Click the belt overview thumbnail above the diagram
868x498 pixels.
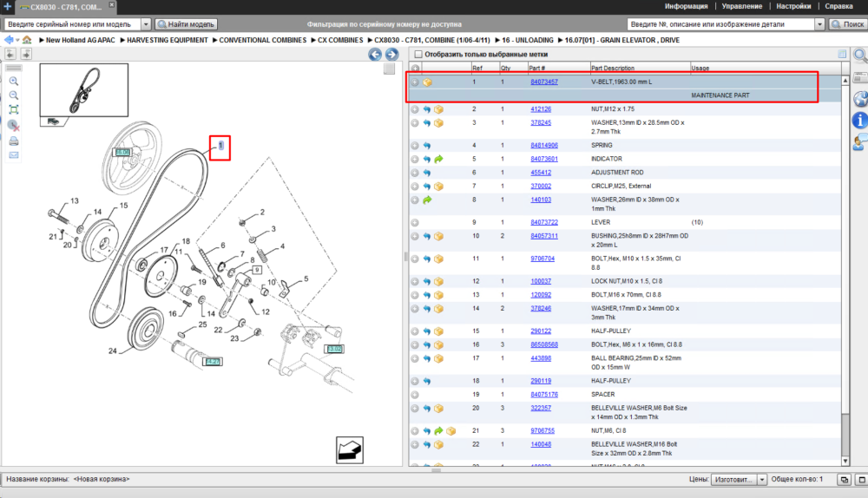tap(83, 89)
